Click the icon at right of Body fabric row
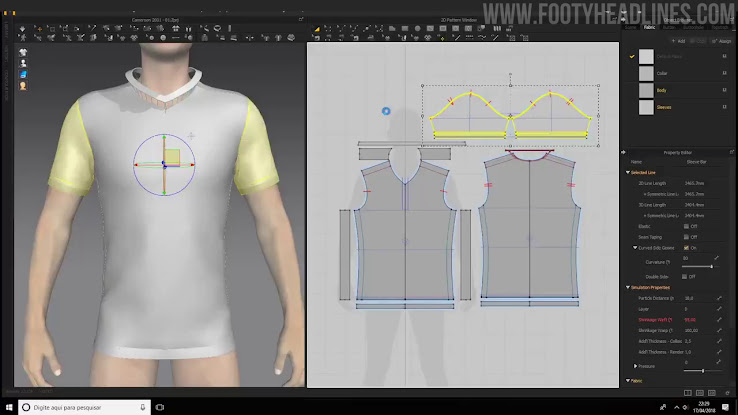The width and height of the screenshot is (738, 415). click(x=725, y=90)
